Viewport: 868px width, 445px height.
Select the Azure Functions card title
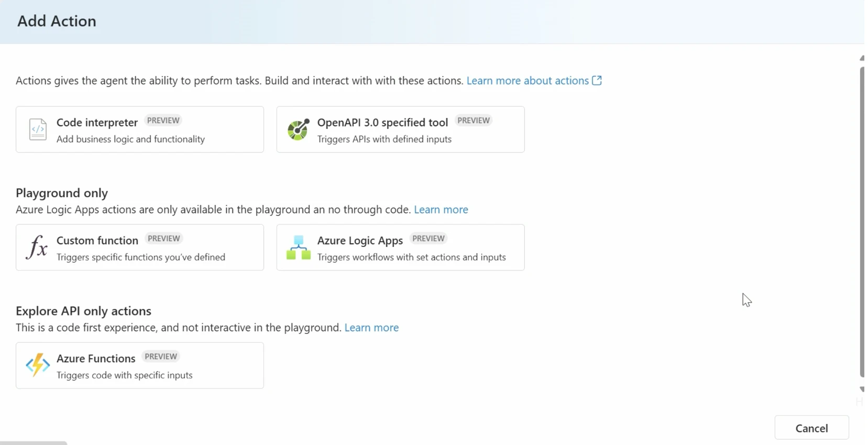click(96, 358)
